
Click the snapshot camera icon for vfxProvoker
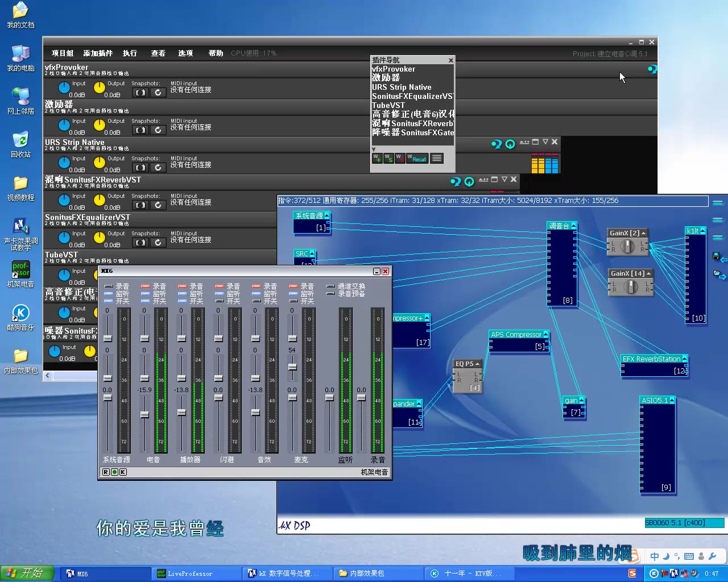click(140, 93)
